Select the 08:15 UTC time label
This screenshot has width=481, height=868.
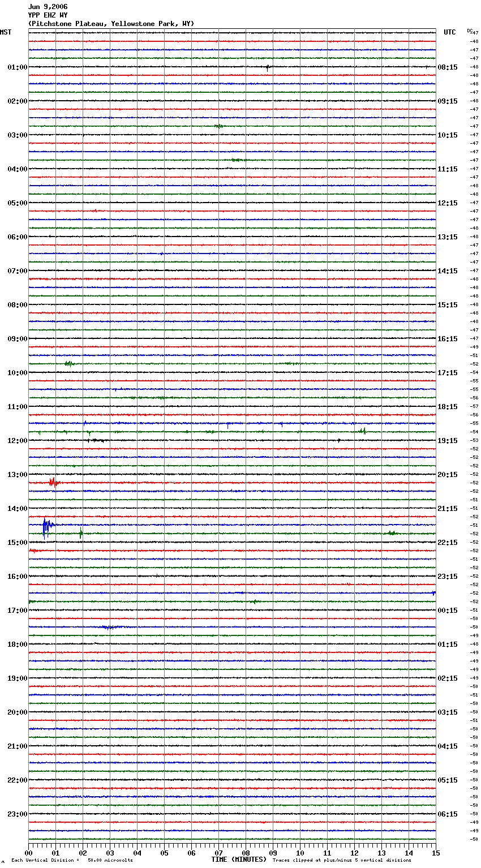(448, 67)
